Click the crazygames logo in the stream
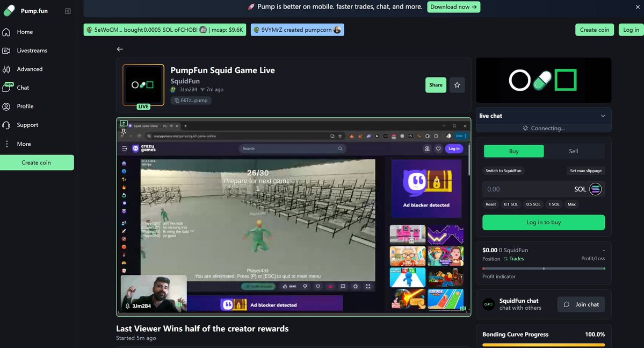This screenshot has width=644, height=348. click(x=144, y=148)
